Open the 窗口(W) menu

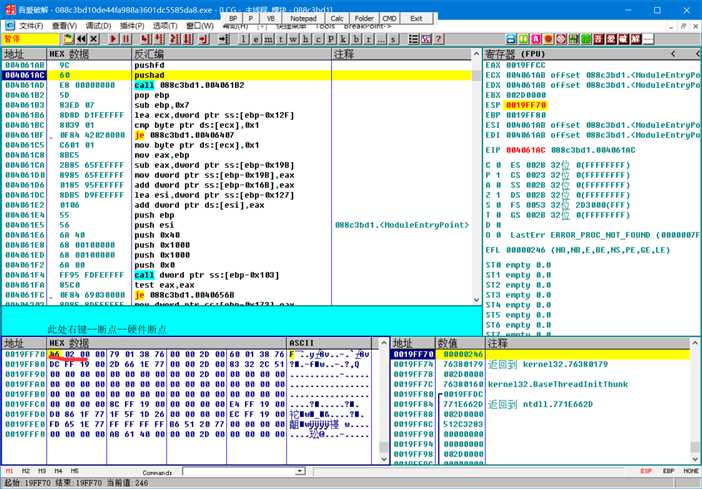pos(200,26)
